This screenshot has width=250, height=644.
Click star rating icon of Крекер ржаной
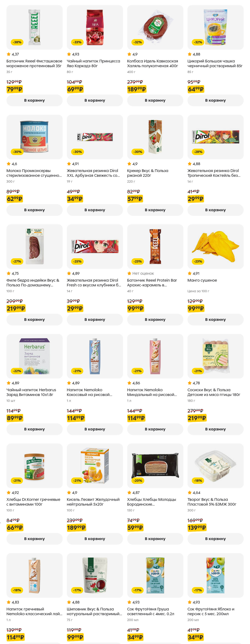click(129, 164)
